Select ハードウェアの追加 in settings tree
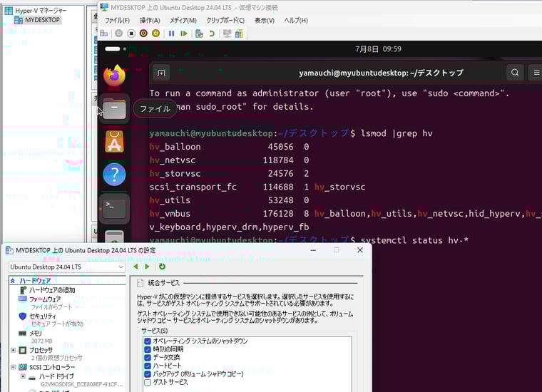Screen dimensions: 542x392 pos(52,290)
